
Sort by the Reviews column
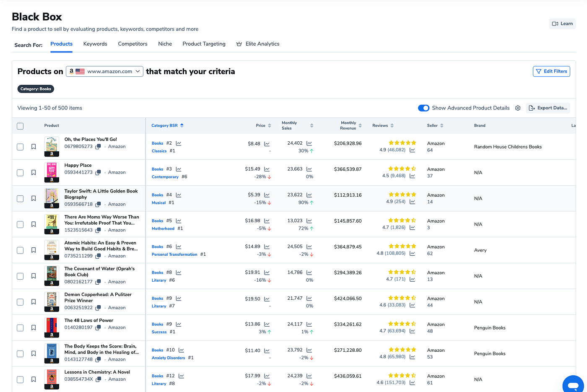click(383, 125)
